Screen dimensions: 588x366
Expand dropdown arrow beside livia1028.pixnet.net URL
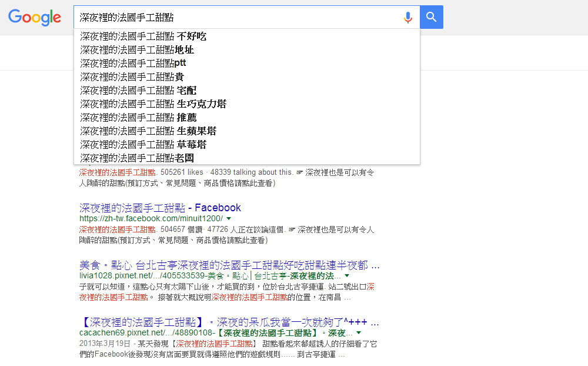pyautogui.click(x=347, y=275)
